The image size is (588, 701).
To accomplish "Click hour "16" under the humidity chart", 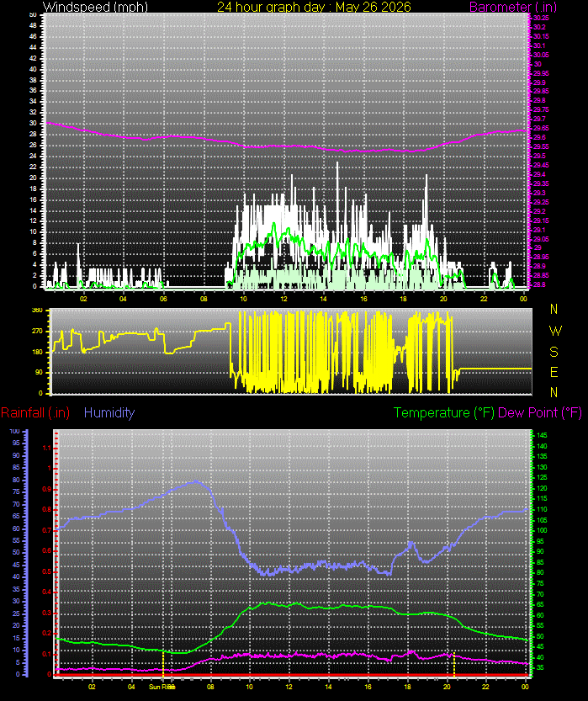I will pos(368,687).
